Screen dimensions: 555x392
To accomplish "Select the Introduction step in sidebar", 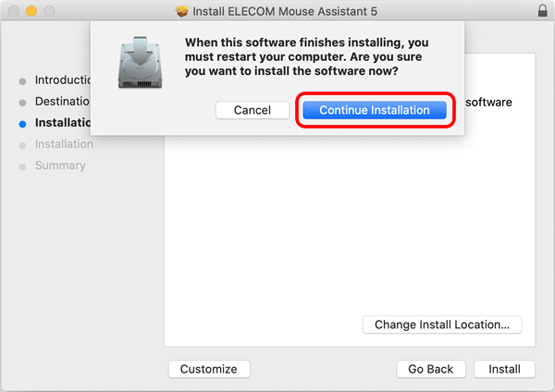I will point(63,80).
